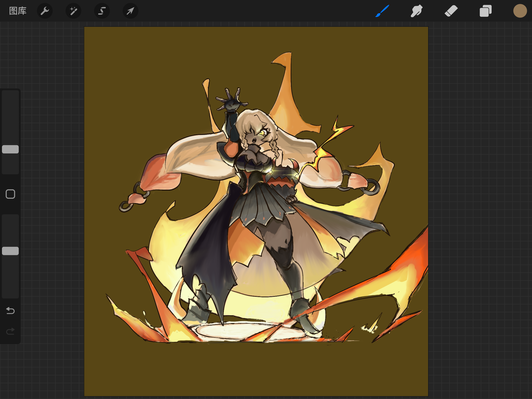The height and width of the screenshot is (399, 532).
Task: Select the Paint brush tool
Action: [382, 11]
